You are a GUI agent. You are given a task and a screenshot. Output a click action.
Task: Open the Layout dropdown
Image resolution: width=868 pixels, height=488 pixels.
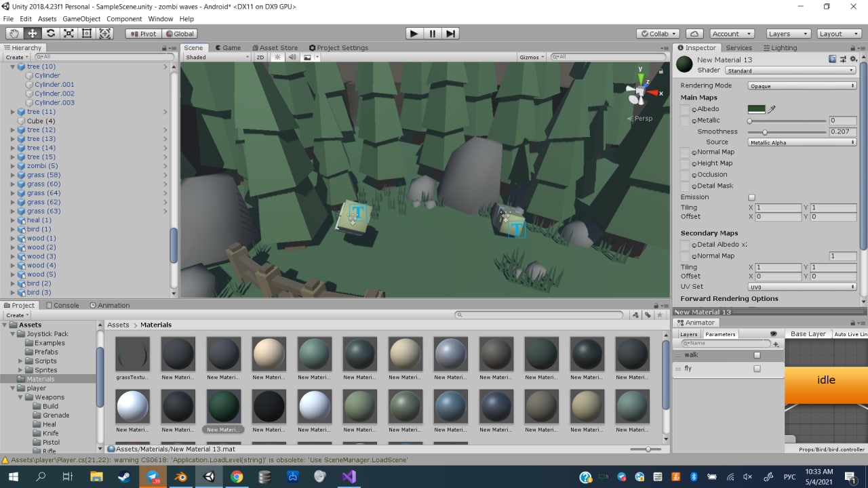pos(839,33)
